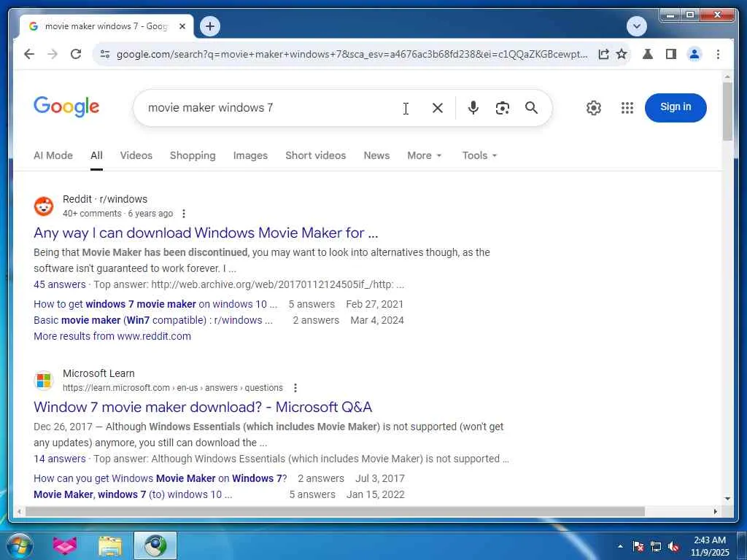Click the Chrome taskbar button
The height and width of the screenshot is (560, 747).
click(155, 545)
